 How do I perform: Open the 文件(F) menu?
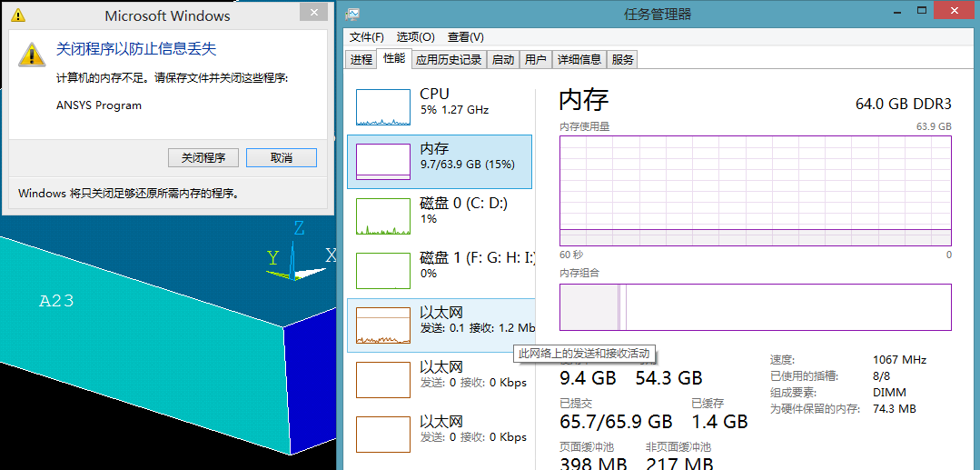click(x=367, y=37)
